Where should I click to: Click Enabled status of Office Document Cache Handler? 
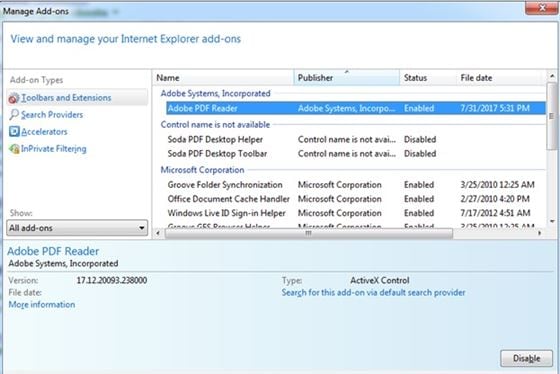[419, 199]
